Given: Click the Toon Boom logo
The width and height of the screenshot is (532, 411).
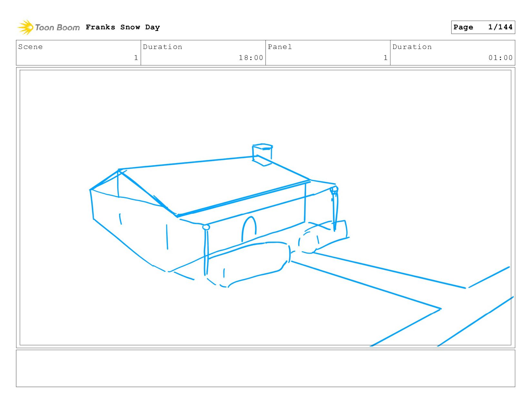Looking at the screenshot, I should [x=48, y=27].
